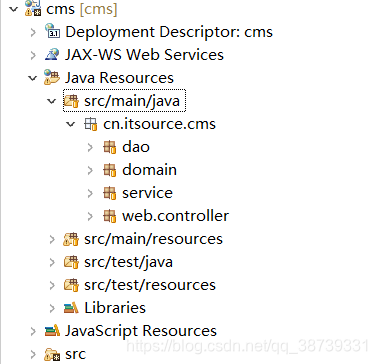Select 'Deployment Descriptor: cms' text
Viewport: 377px width, 364px height.
[x=169, y=32]
